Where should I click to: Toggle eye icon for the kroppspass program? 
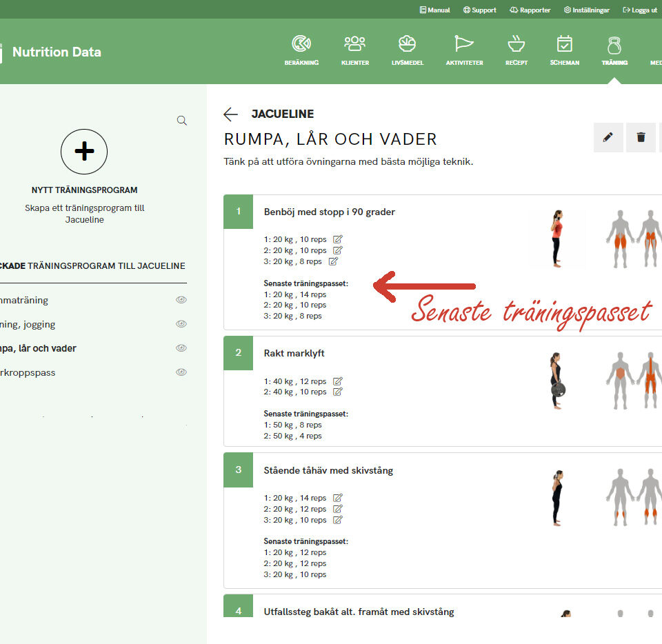pos(181,372)
